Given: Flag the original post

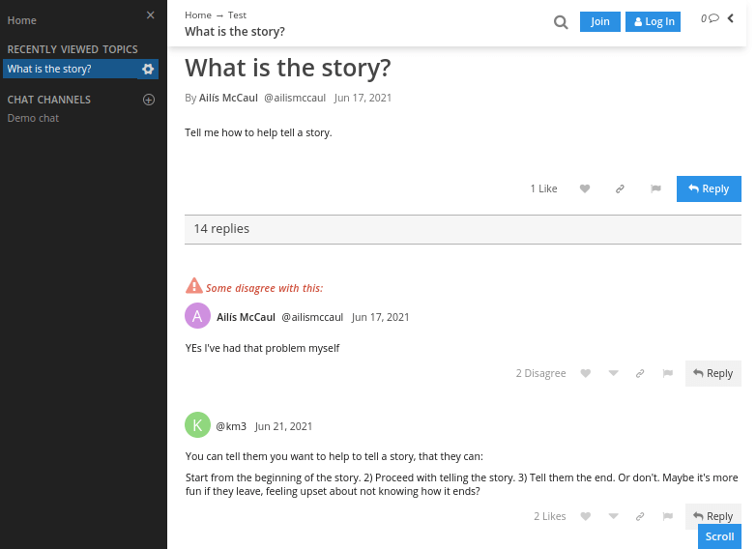Looking at the screenshot, I should [655, 188].
